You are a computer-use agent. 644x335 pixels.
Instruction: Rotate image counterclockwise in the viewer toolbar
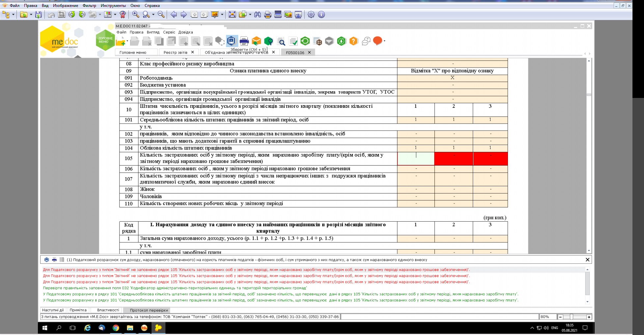(x=72, y=15)
